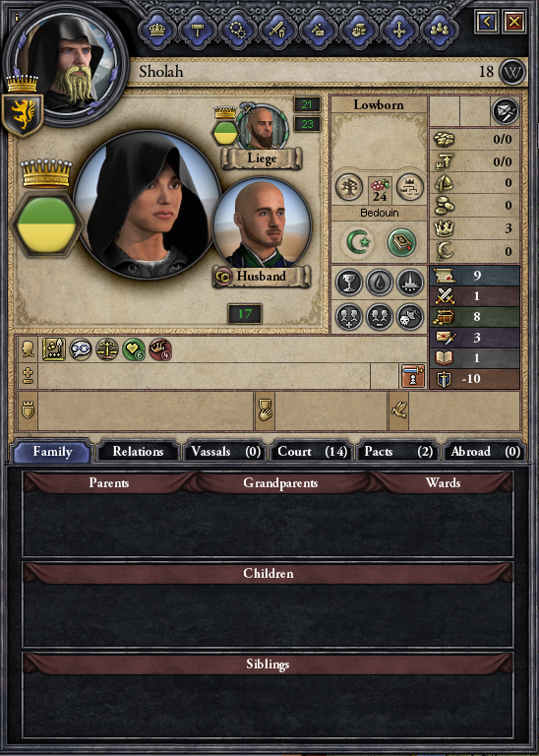Open the Vassals tab
The image size is (539, 756).
point(224,452)
